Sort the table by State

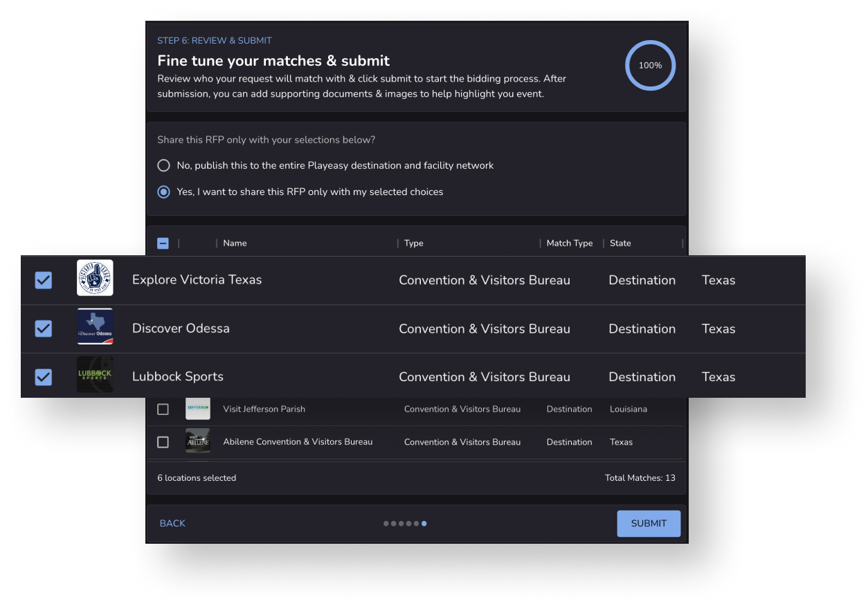[620, 243]
